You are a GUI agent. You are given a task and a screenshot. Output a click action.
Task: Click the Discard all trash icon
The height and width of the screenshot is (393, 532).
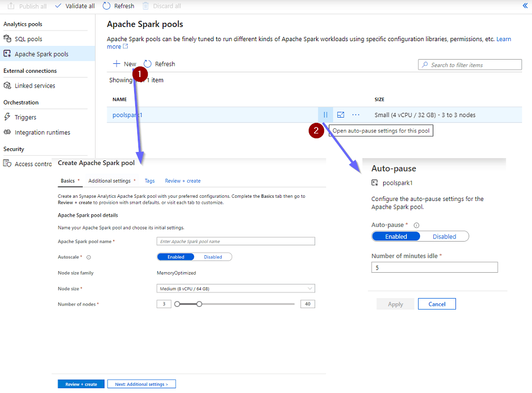point(146,6)
